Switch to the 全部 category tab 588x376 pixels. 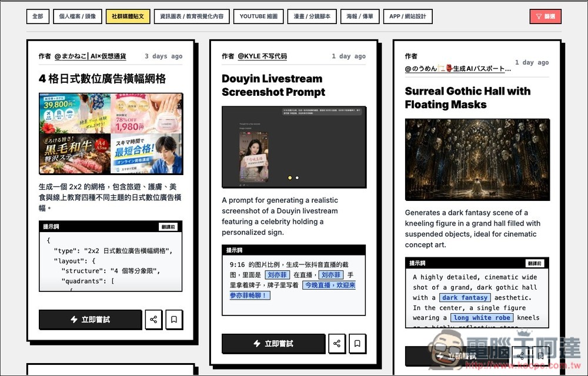[37, 16]
